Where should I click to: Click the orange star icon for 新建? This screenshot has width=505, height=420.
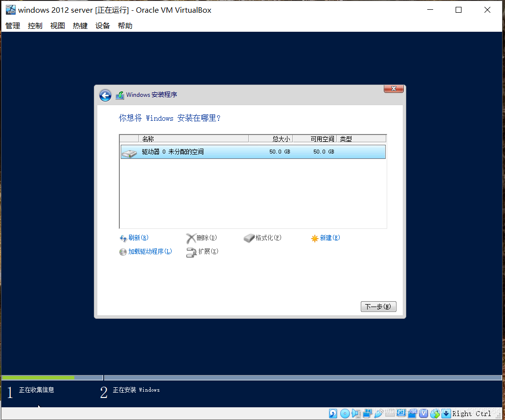point(315,238)
